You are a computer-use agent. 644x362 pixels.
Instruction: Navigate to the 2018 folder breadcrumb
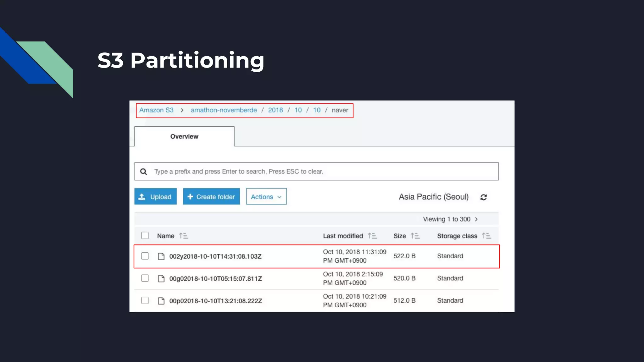[275, 110]
